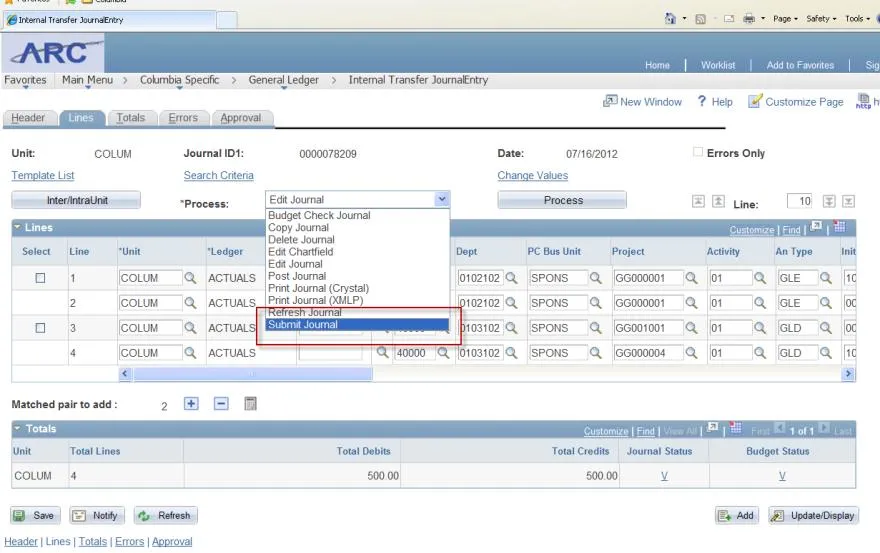The height and width of the screenshot is (553, 880).
Task: Open SPONS PC Bus Unit lookup line 1
Action: (595, 278)
